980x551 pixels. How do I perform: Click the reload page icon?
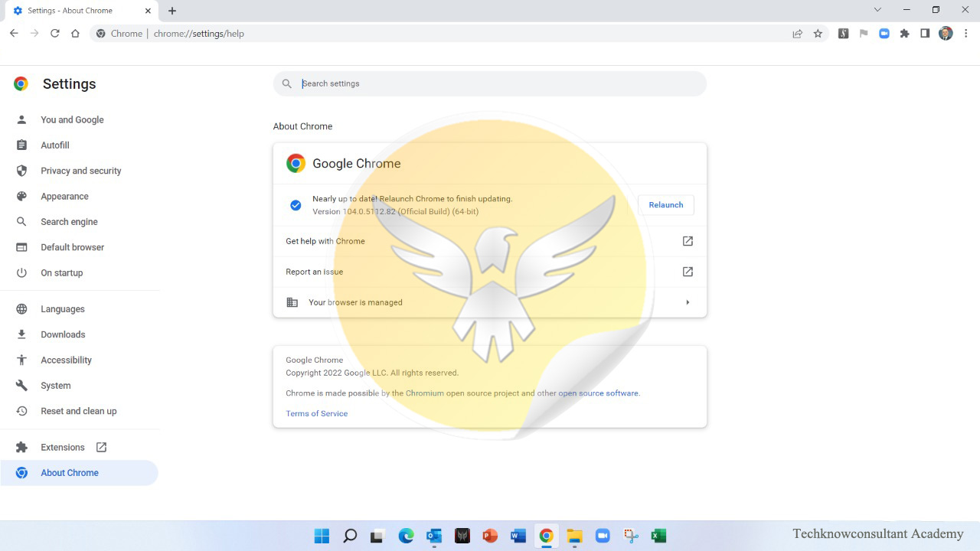click(55, 34)
